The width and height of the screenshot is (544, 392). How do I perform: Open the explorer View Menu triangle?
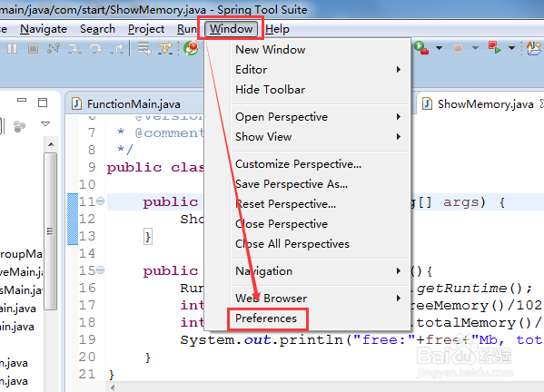coord(45,123)
